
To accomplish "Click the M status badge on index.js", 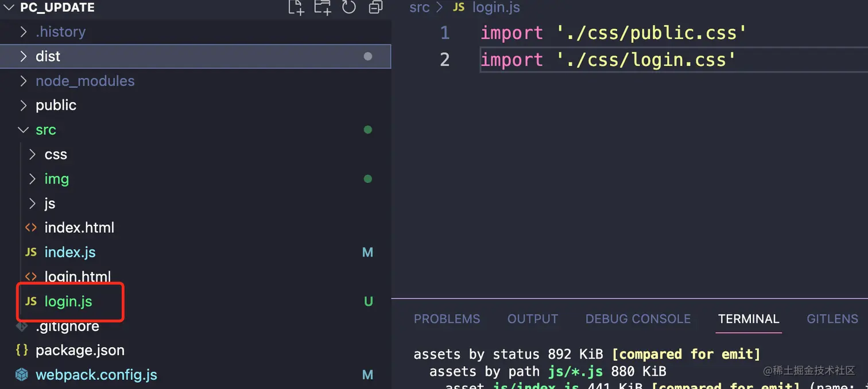I will click(x=368, y=252).
